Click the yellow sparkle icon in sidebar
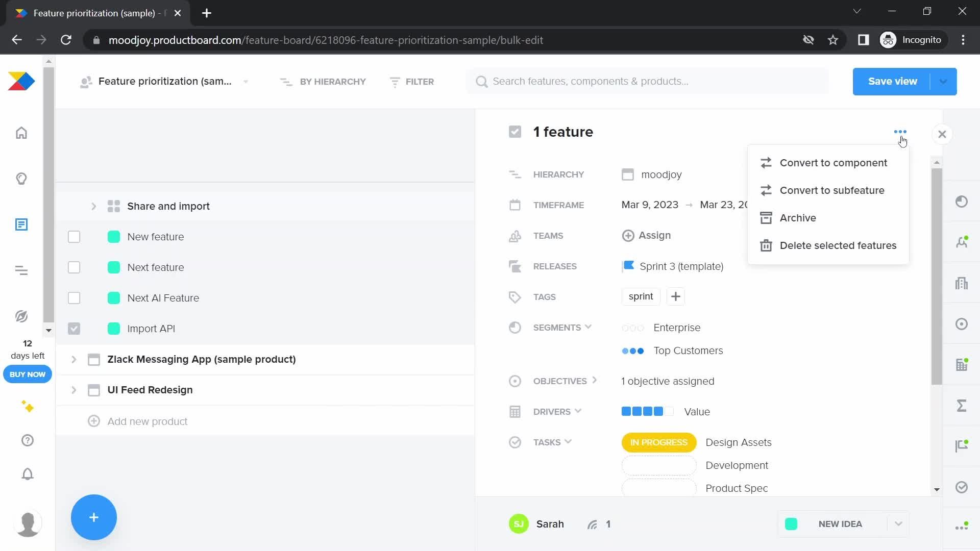The image size is (980, 551). (x=28, y=407)
